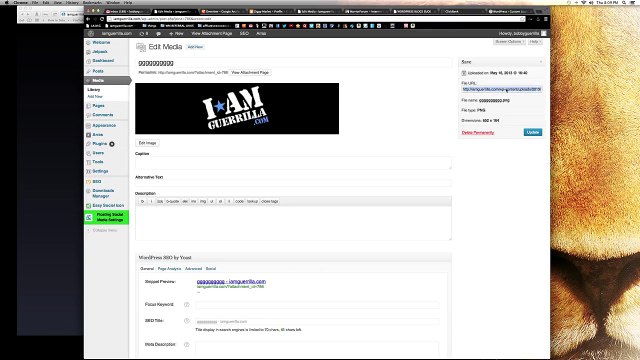The width and height of the screenshot is (640, 360).
Task: Click the browser back arrow
Action: pos(88,19)
